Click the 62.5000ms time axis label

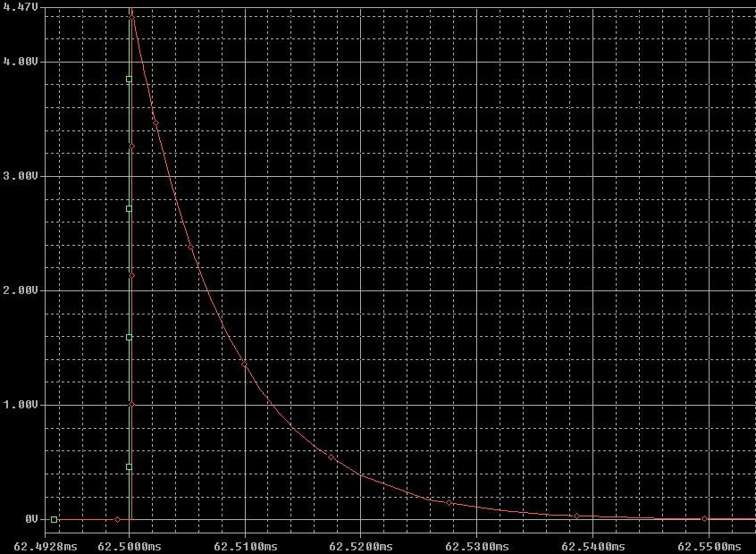130,547
